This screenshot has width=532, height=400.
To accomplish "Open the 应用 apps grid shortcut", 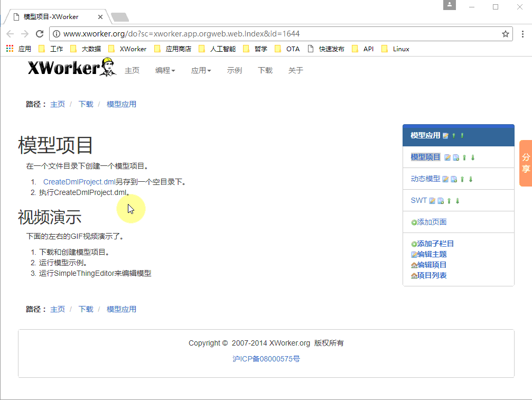I will [18, 49].
